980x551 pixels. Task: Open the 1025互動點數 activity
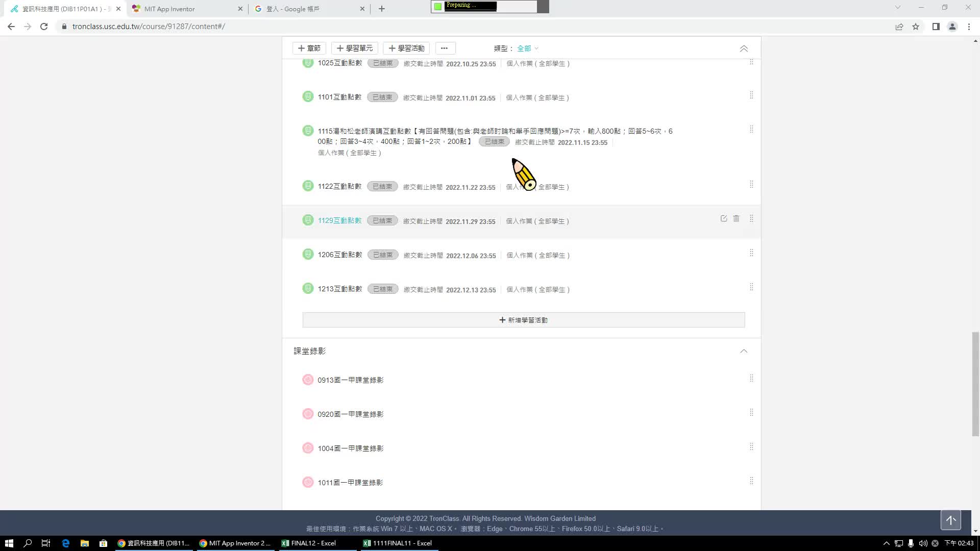point(339,63)
